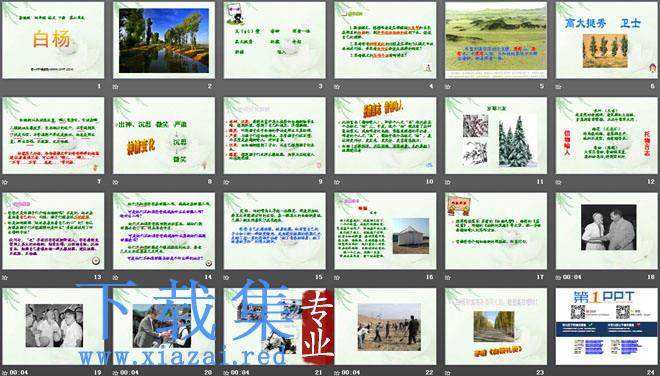
Task: Click the star icon beneath slide 10
Action: (337, 182)
